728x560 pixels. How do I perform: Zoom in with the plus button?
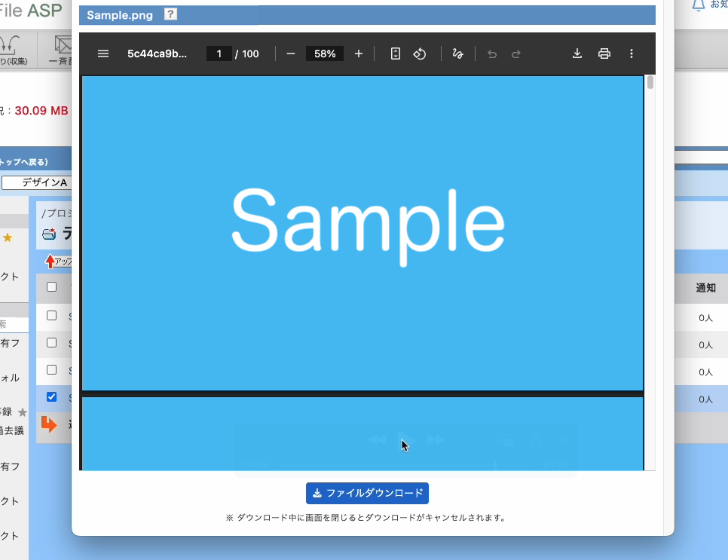359,54
